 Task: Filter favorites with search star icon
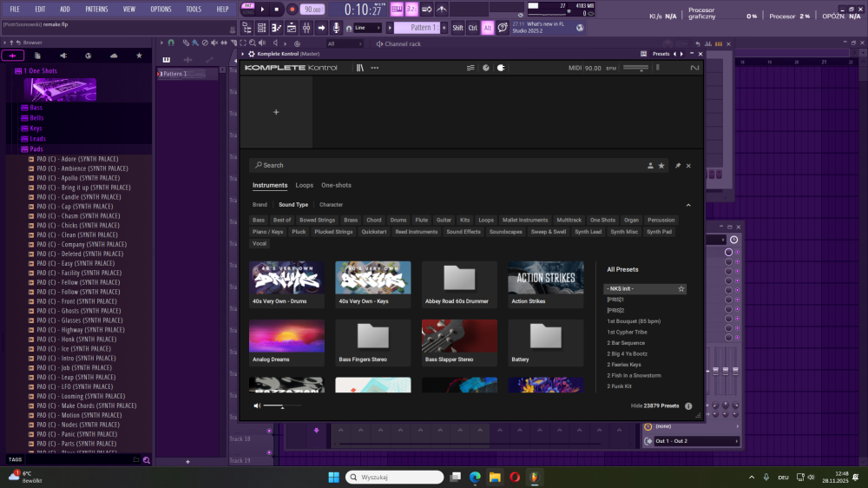click(661, 166)
